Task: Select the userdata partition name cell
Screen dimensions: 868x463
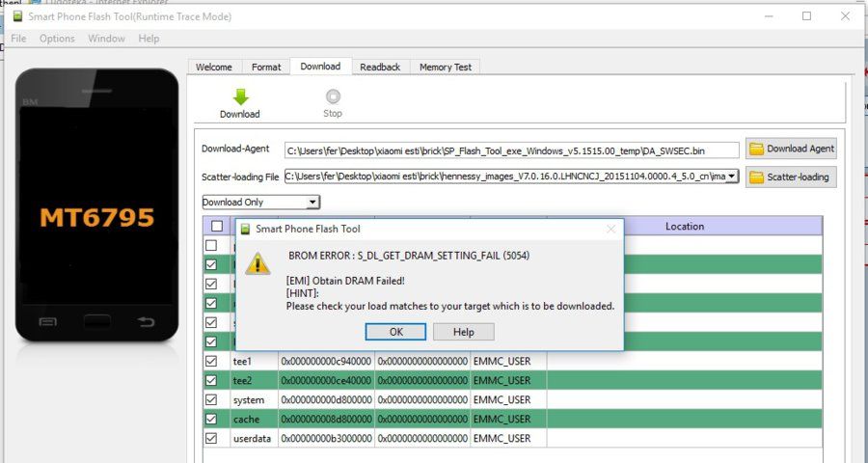Action: click(x=254, y=438)
